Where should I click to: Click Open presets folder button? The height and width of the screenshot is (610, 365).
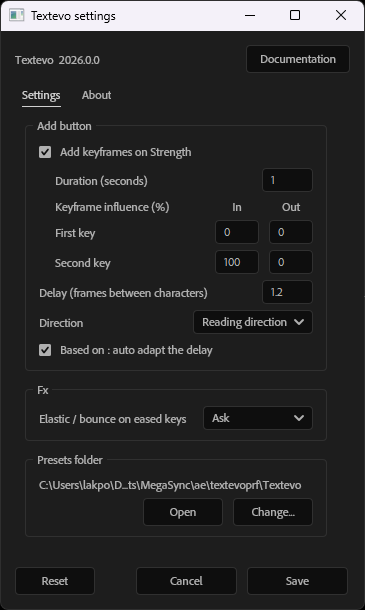pos(183,512)
